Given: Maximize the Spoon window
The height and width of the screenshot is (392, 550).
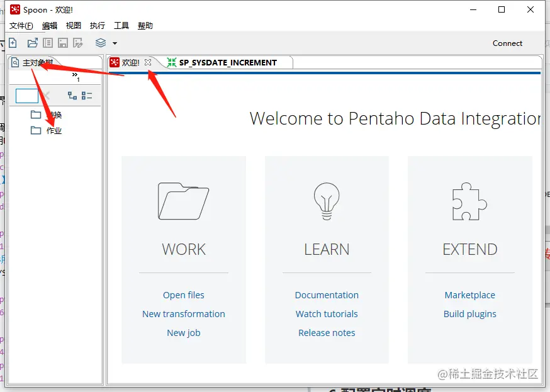Looking at the screenshot, I should click(502, 9).
